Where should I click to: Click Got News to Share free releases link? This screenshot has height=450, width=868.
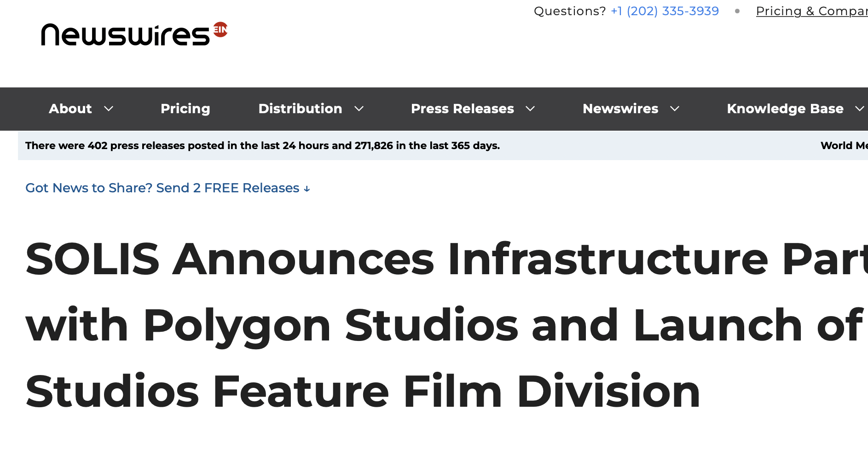(x=168, y=188)
